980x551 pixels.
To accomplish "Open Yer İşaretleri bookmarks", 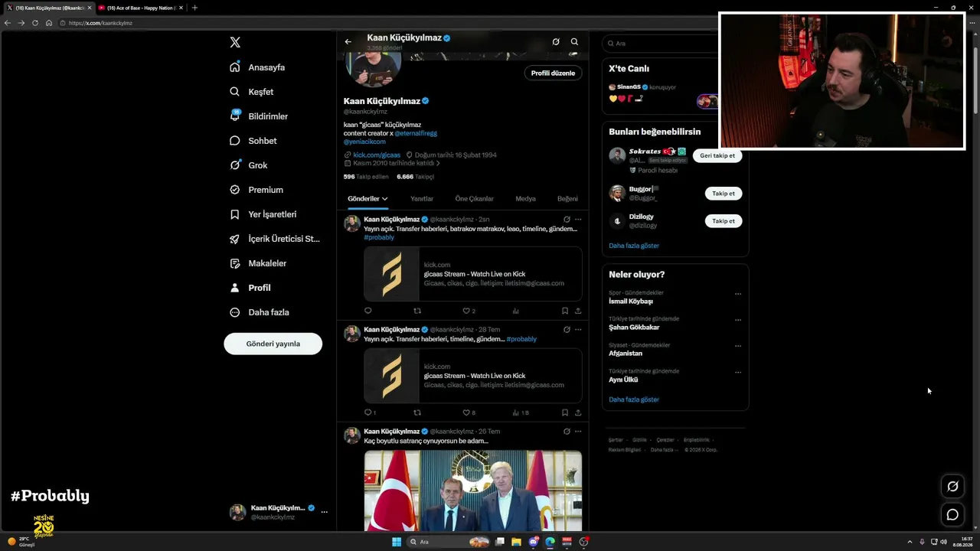I will point(263,214).
